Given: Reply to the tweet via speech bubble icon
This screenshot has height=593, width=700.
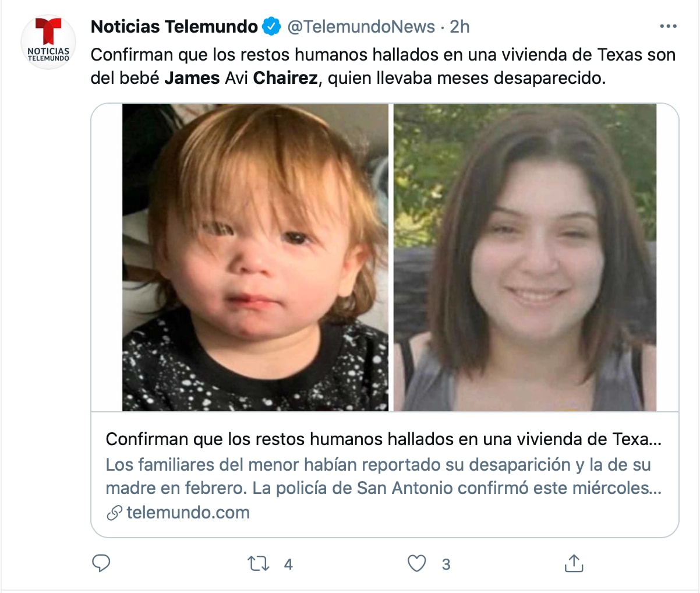Looking at the screenshot, I should point(101,563).
